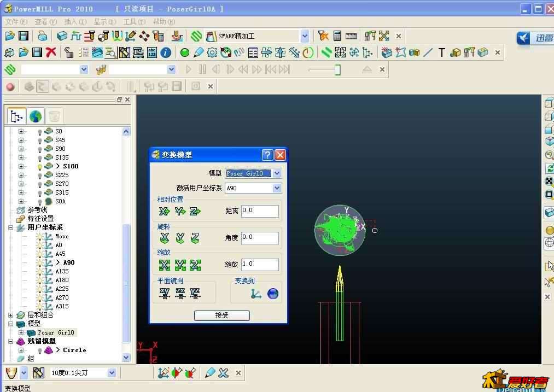554x392 pixels.
Task: Toggle light bulb of S270 toolpath
Action: [x=39, y=184]
